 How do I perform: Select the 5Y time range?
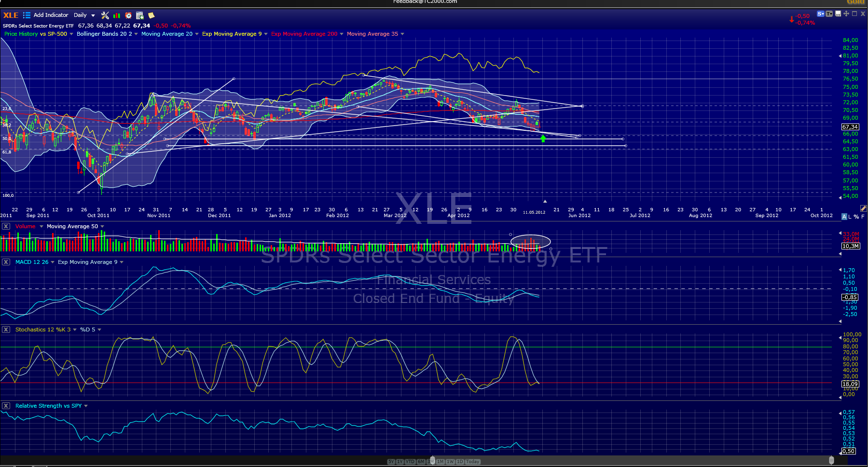coord(391,462)
